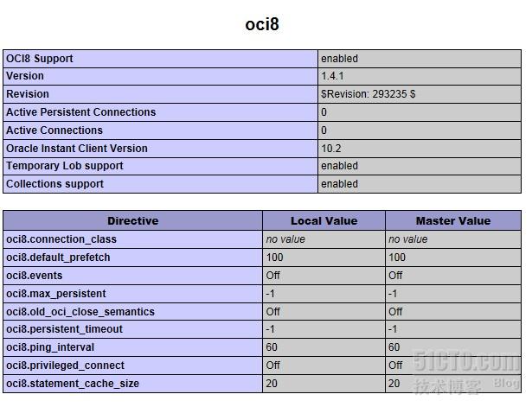Select the oci8.connection_class directive
The width and height of the screenshot is (532, 407).
(x=61, y=238)
